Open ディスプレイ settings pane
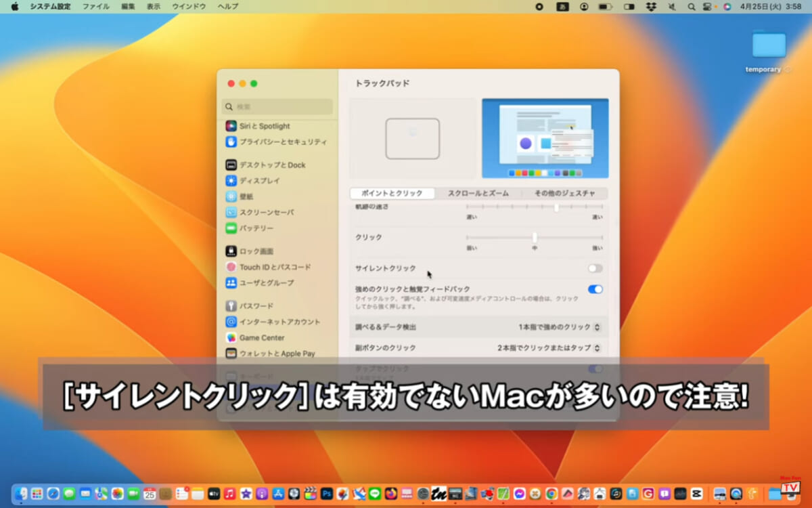The height and width of the screenshot is (508, 812). [x=252, y=180]
